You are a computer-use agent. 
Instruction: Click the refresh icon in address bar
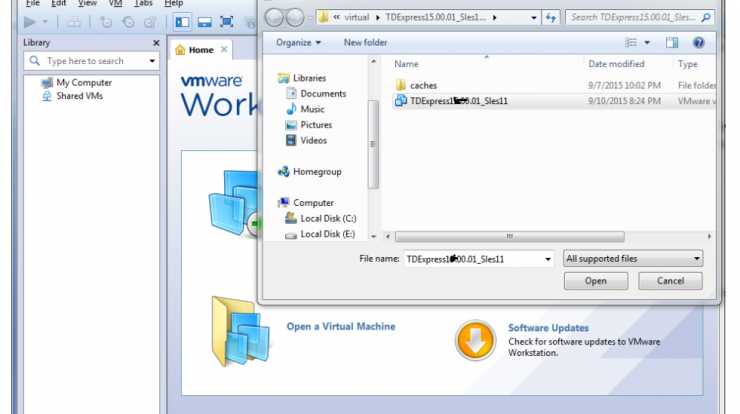551,18
